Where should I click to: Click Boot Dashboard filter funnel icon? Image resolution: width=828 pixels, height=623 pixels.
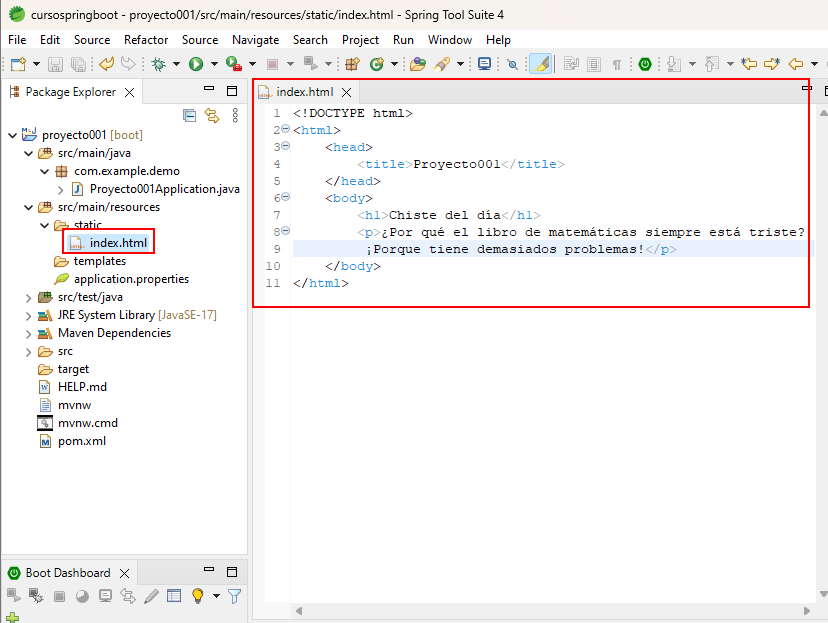[x=234, y=596]
